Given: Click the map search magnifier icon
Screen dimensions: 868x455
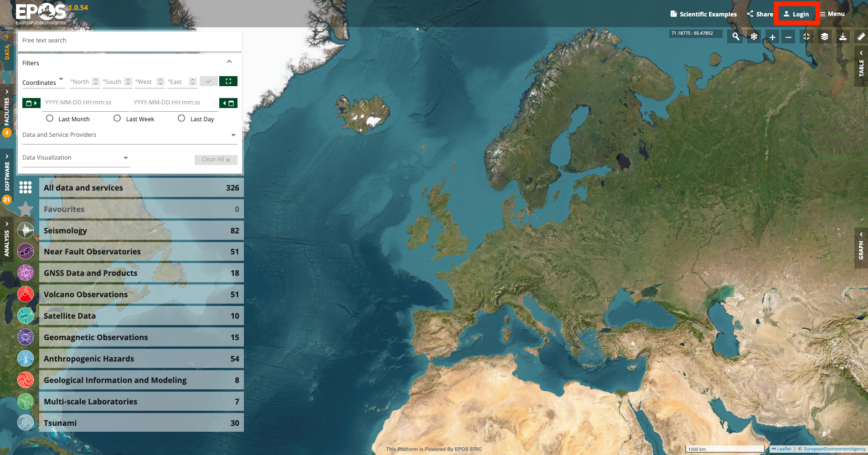Looking at the screenshot, I should click(736, 37).
